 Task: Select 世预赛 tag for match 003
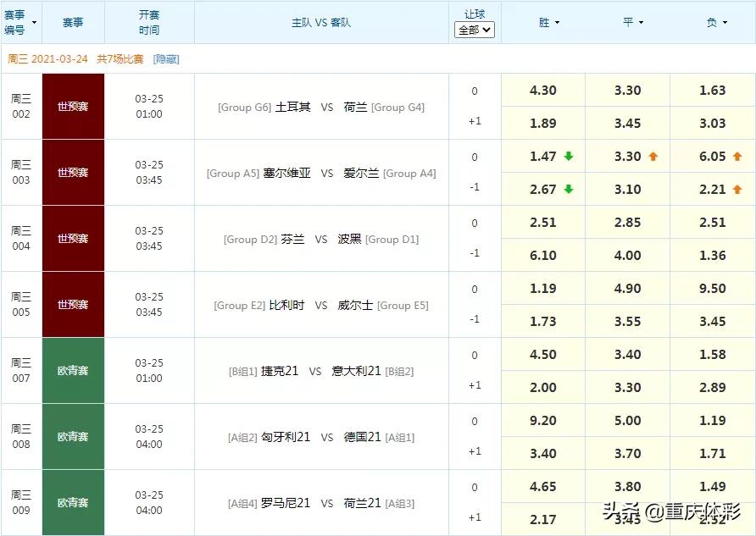coord(73,173)
